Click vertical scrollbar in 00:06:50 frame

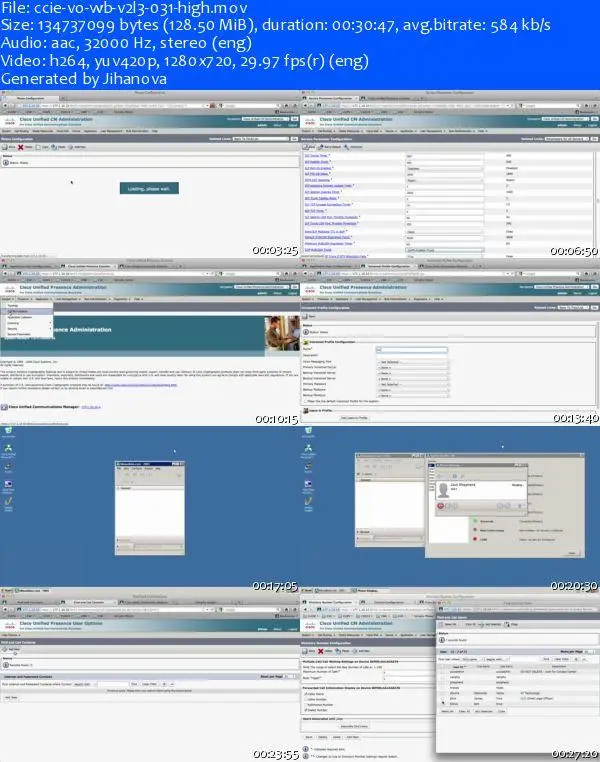597,202
